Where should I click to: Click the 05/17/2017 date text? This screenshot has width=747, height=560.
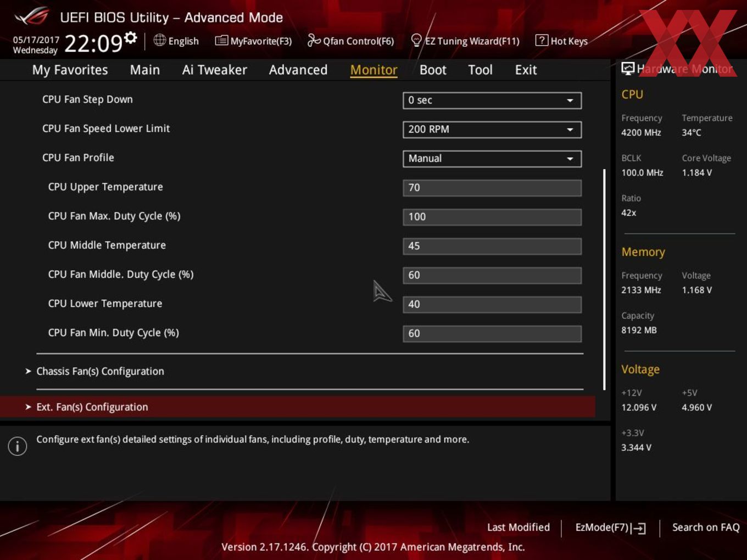click(36, 40)
